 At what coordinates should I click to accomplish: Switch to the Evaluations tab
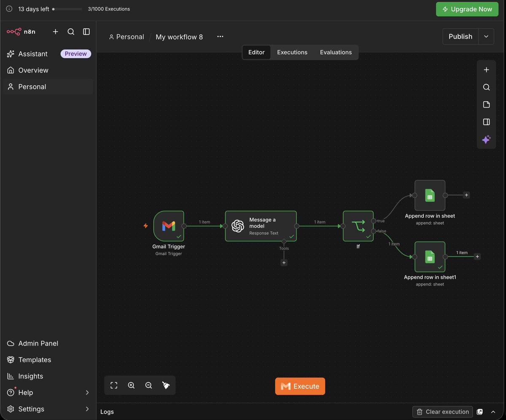click(x=336, y=52)
